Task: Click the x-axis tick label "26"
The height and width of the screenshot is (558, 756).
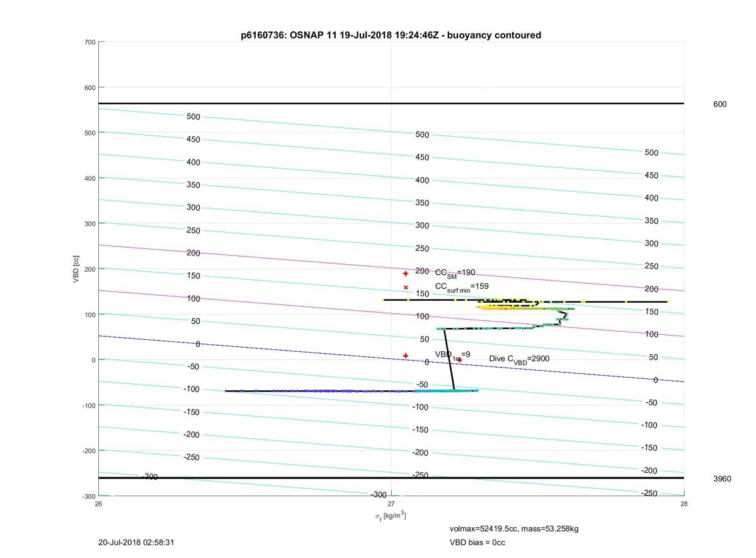Action: 98,504
